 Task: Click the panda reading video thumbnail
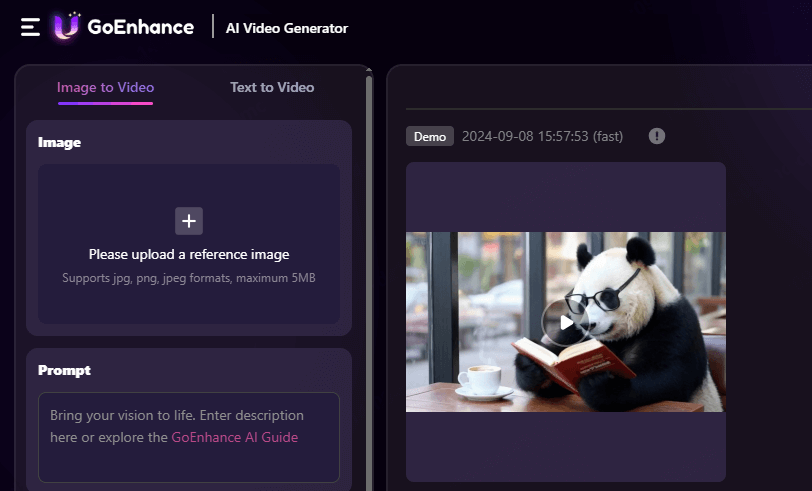click(566, 322)
